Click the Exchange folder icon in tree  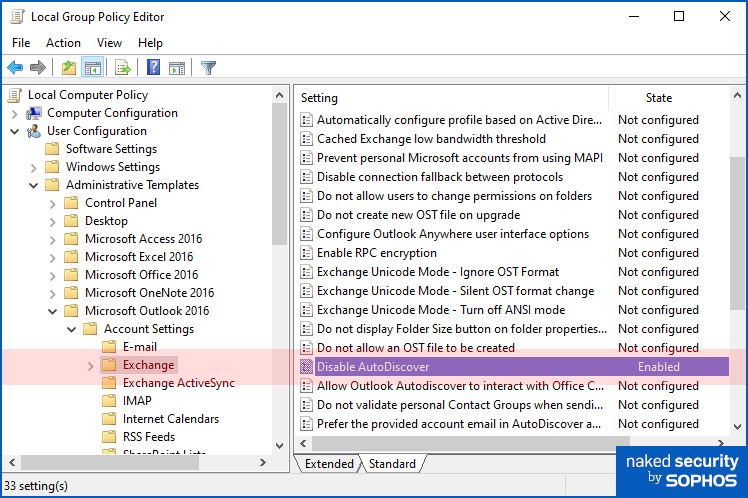(x=109, y=365)
